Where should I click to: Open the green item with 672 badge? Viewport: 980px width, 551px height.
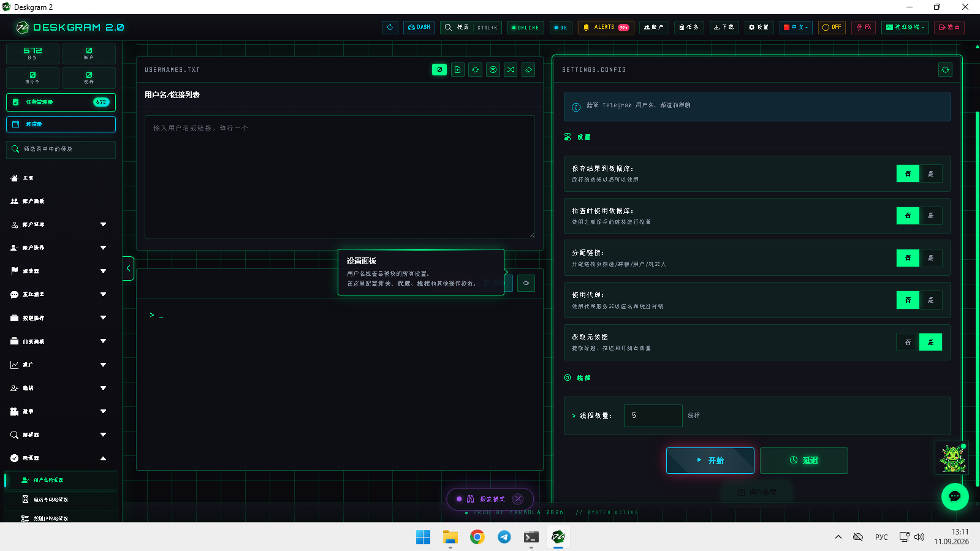coord(61,102)
